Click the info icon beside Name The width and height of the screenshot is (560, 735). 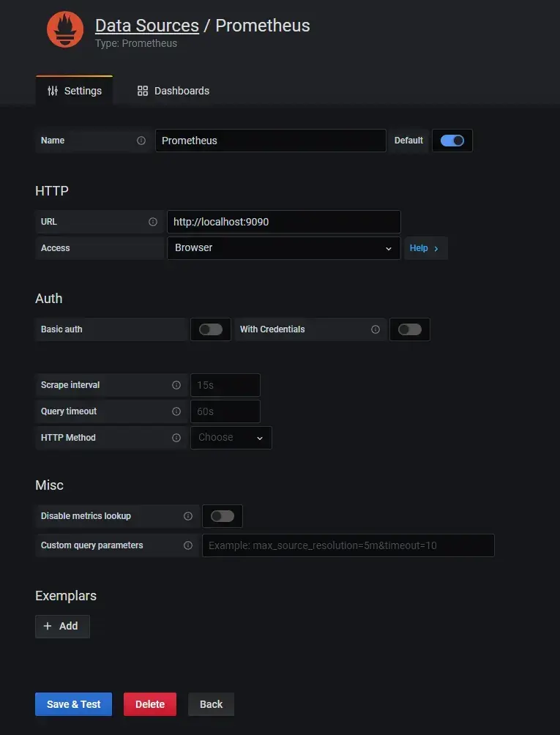pyautogui.click(x=141, y=141)
